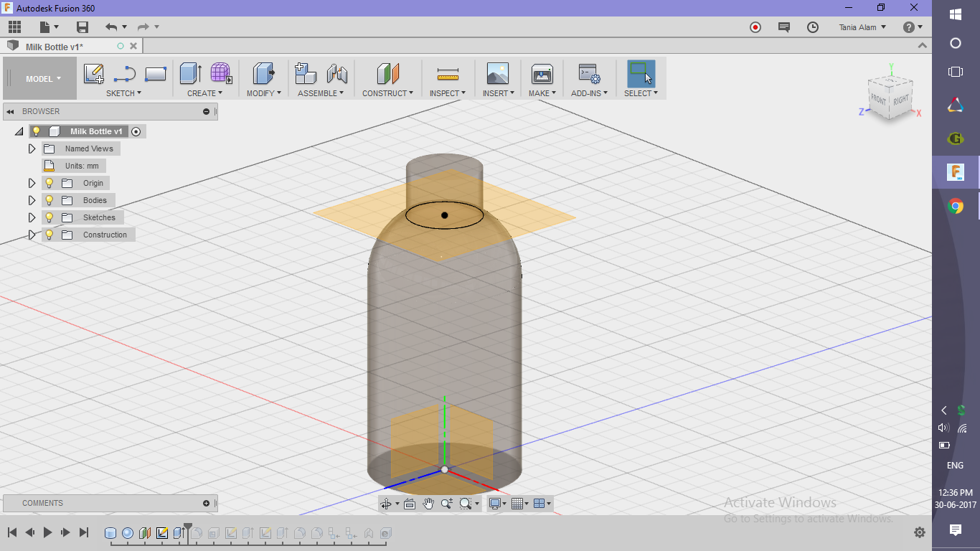The image size is (980, 551).
Task: Open the MAKE menu
Action: 542,93
